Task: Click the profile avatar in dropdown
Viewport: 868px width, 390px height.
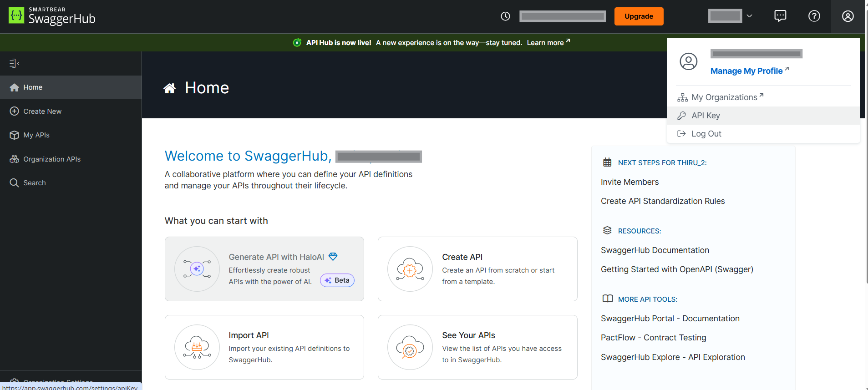Action: pos(688,61)
